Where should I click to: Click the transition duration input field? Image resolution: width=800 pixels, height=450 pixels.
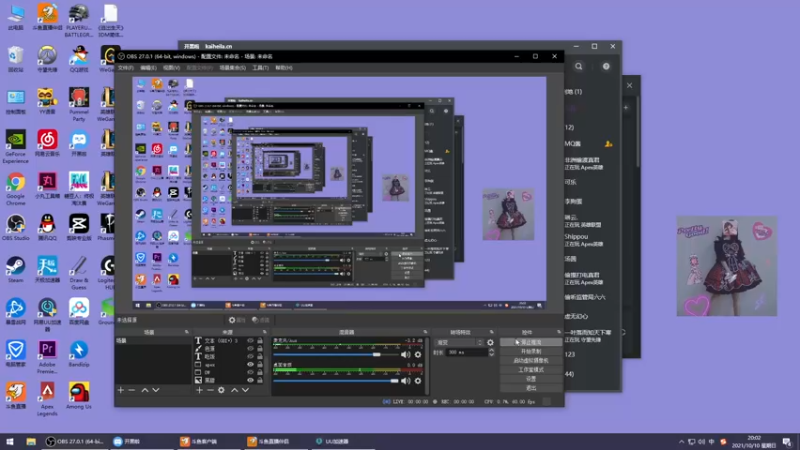pos(466,353)
